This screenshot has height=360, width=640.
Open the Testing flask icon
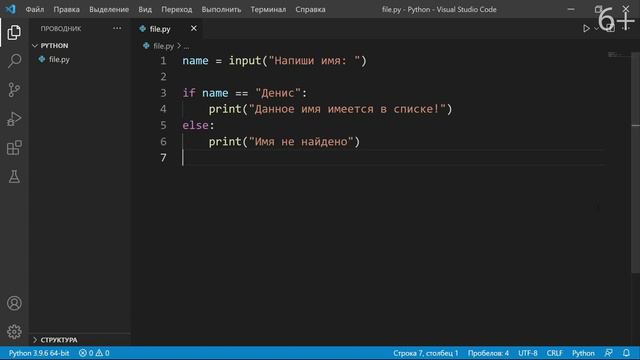coord(14,176)
